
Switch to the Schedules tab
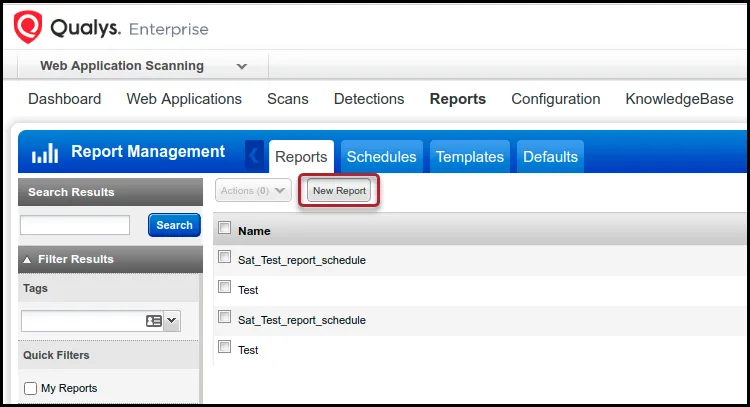click(381, 157)
